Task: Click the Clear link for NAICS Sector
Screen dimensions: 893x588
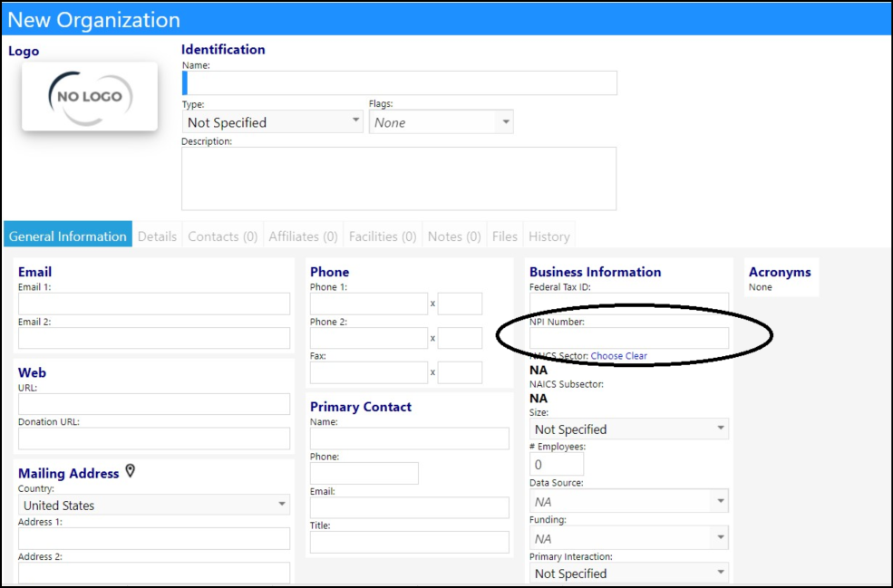Action: (x=636, y=356)
